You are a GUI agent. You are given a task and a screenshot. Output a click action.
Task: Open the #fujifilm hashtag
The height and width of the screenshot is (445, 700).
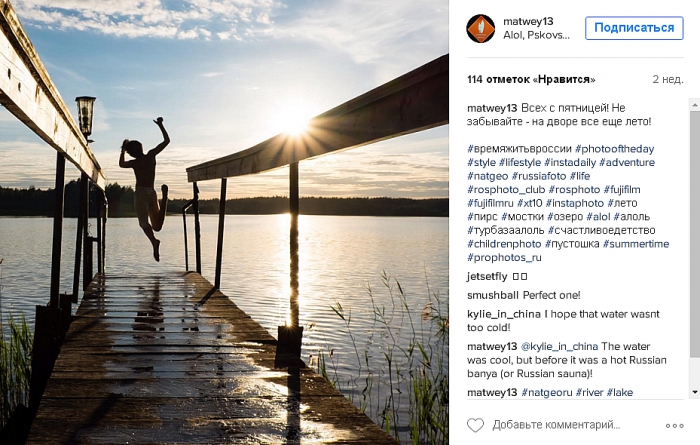click(x=622, y=189)
